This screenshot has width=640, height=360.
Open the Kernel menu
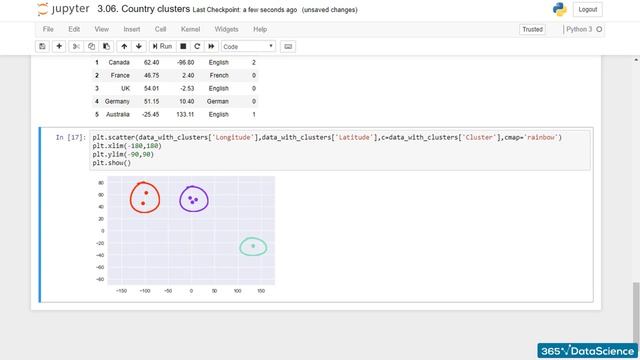click(x=191, y=29)
